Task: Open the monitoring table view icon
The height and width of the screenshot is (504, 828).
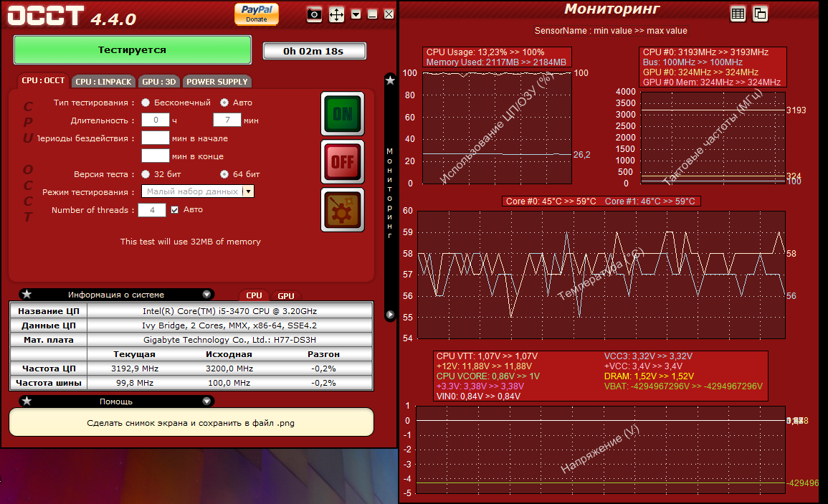Action: [738, 14]
